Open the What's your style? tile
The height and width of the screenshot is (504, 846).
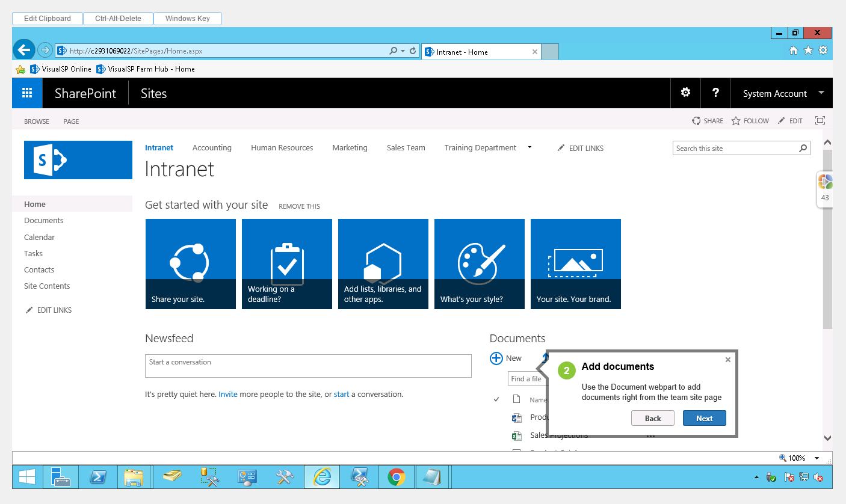[480, 264]
